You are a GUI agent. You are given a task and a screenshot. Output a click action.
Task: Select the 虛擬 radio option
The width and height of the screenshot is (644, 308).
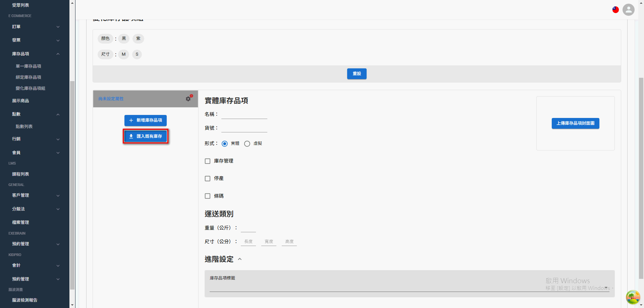(247, 144)
